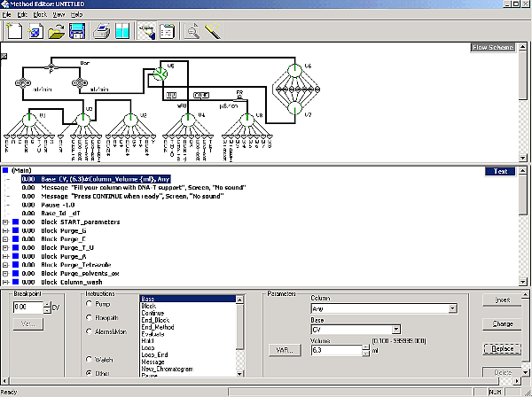Expand the Purge_G block
The image size is (532, 397).
coord(5,230)
